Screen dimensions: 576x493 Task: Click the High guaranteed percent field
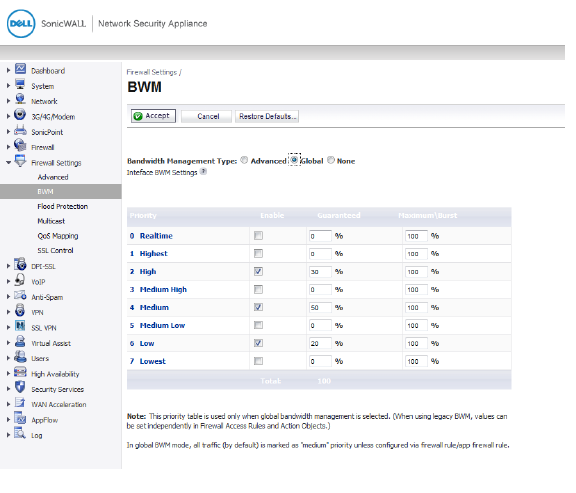coord(320,272)
